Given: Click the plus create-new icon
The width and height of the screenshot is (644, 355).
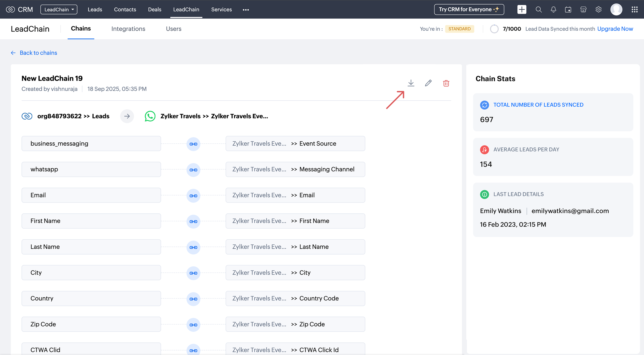Looking at the screenshot, I should pos(522,9).
